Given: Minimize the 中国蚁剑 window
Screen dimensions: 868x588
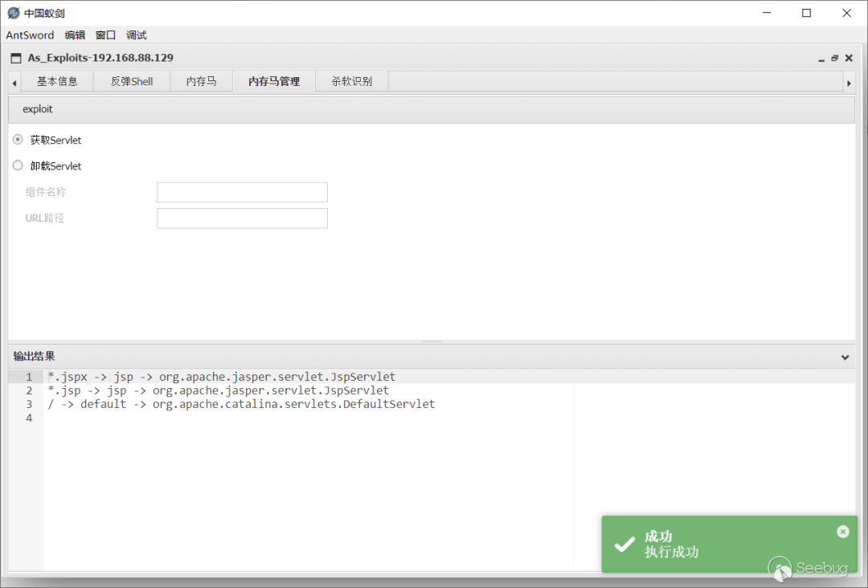Looking at the screenshot, I should tap(767, 13).
